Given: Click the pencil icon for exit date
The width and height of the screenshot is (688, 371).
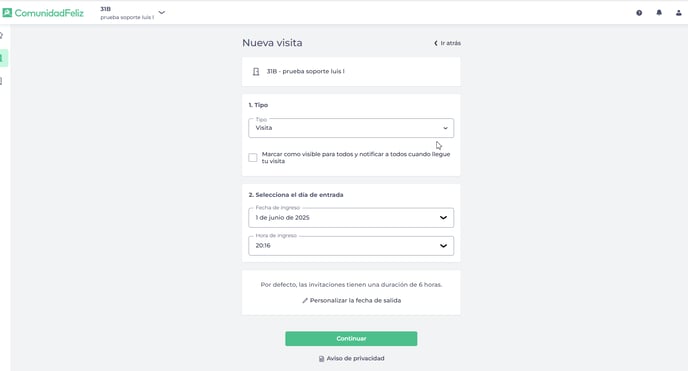Looking at the screenshot, I should point(305,300).
